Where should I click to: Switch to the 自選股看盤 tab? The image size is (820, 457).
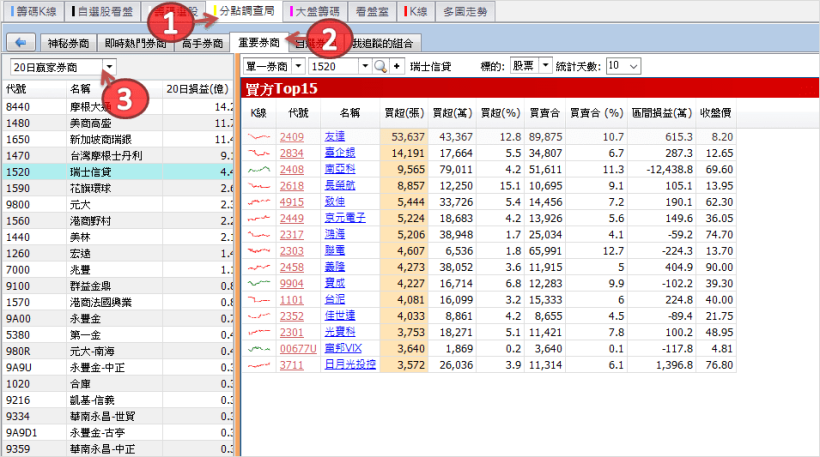coord(102,11)
